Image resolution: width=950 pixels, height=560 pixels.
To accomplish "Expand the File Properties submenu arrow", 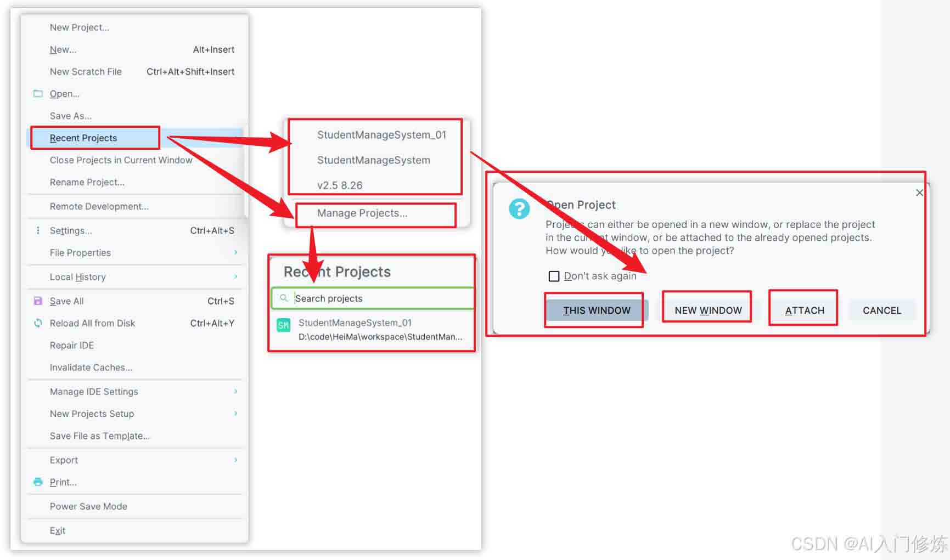I will click(236, 252).
